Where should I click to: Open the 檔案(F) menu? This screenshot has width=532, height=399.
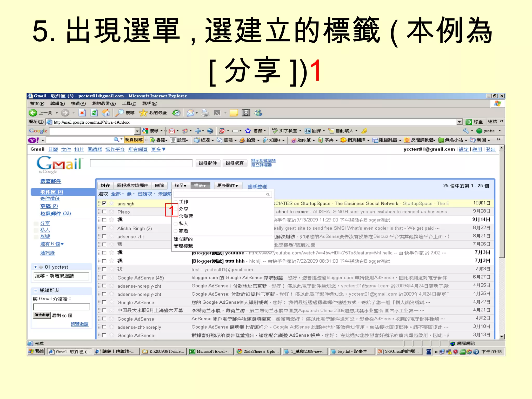pyautogui.click(x=37, y=103)
